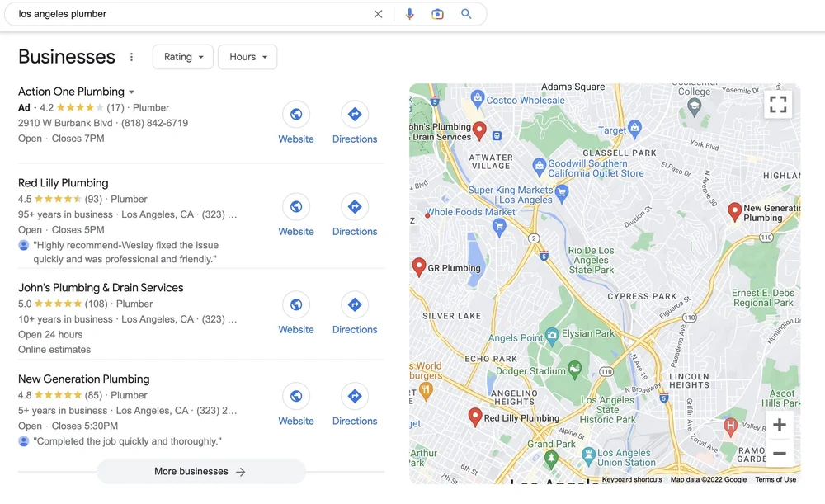
Task: Click the Whole Foods Market cart marker
Action: [x=499, y=228]
